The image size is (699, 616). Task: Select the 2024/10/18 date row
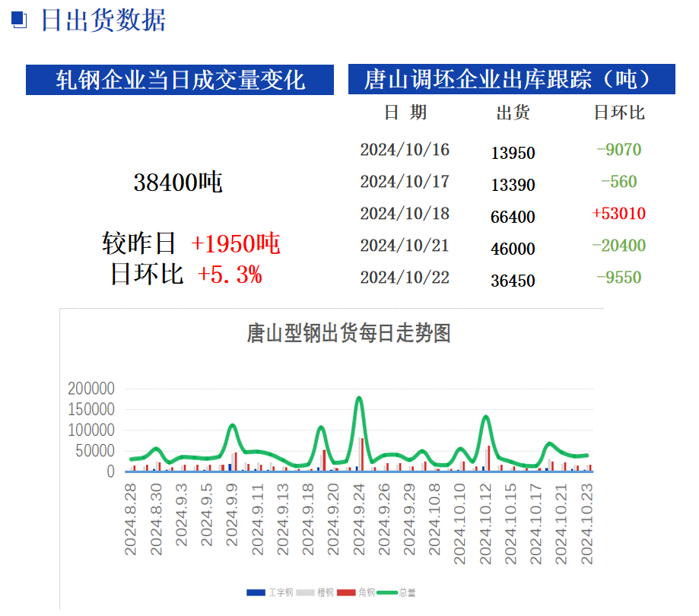pos(405,214)
